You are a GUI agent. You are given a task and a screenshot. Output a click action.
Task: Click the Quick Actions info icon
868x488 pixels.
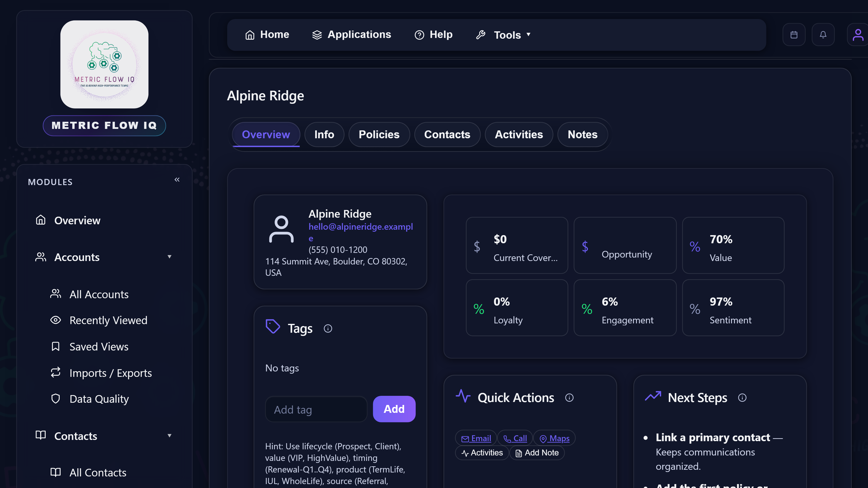pyautogui.click(x=569, y=398)
